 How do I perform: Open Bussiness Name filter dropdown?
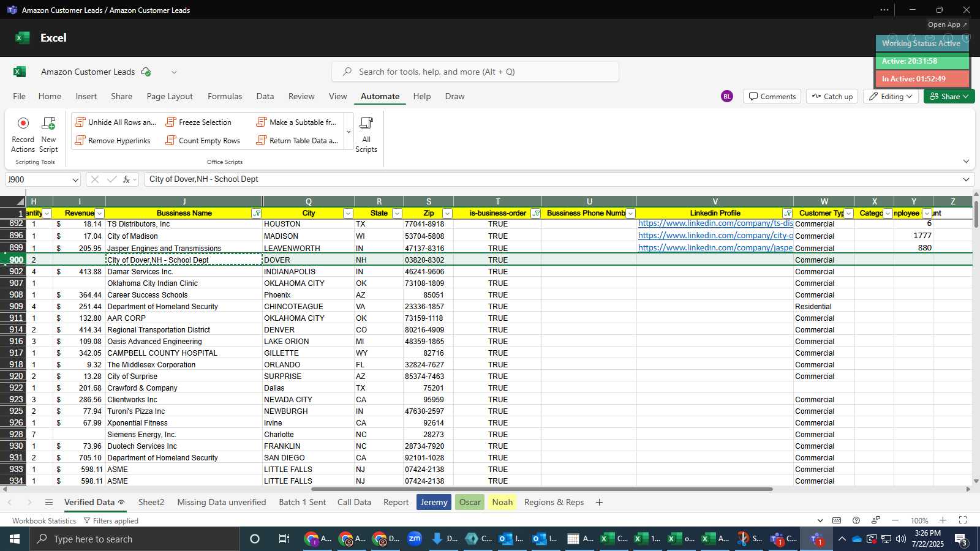tap(257, 214)
